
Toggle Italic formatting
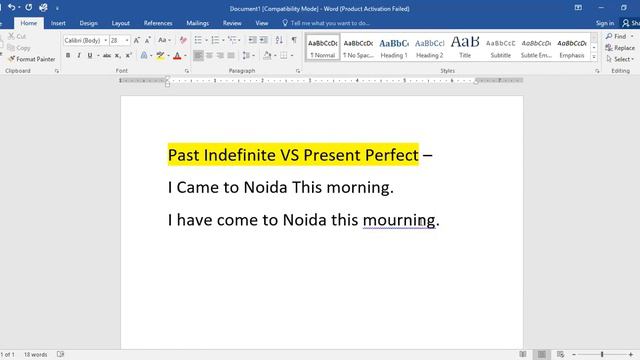pos(79,56)
